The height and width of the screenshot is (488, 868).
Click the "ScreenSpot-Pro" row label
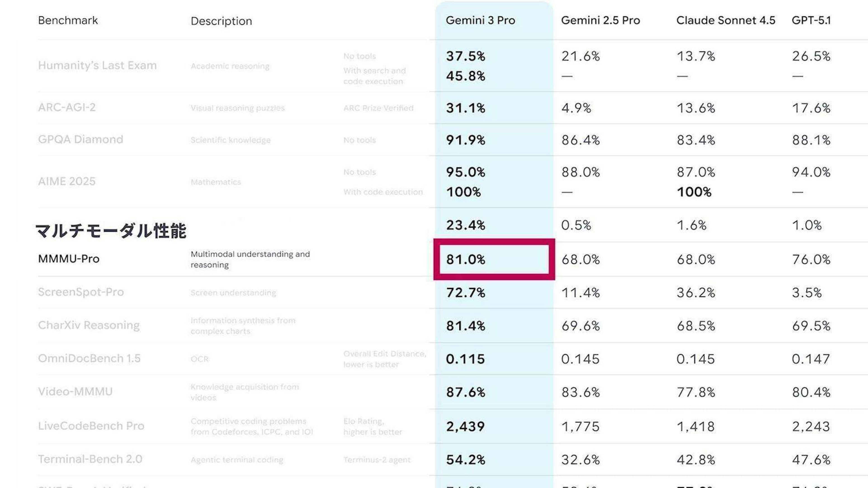(x=81, y=292)
